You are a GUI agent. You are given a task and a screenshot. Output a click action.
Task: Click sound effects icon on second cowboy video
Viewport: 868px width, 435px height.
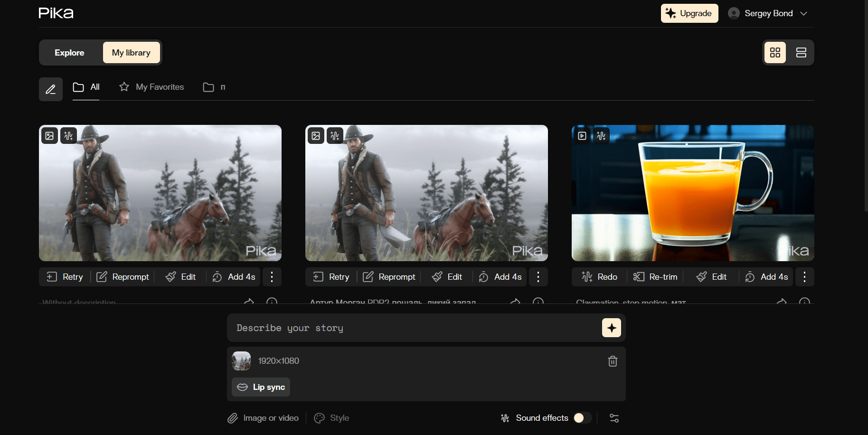coord(335,136)
